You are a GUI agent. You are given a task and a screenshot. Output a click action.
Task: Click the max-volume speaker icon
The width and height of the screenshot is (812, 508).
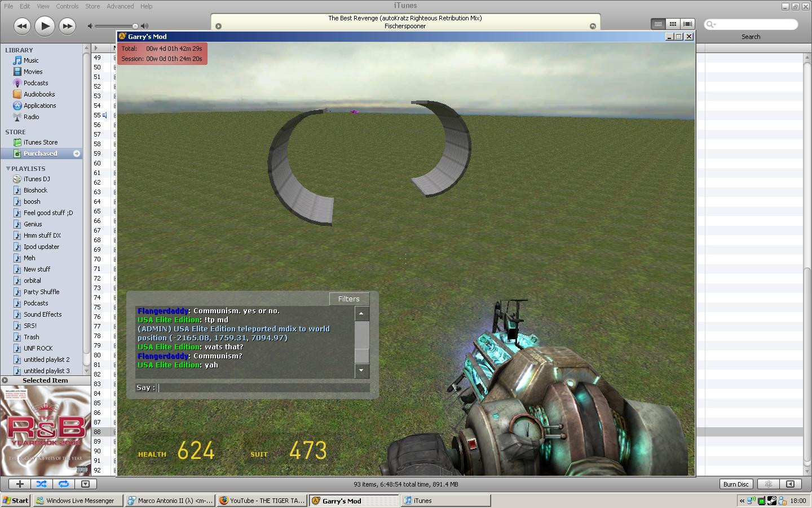click(x=145, y=26)
